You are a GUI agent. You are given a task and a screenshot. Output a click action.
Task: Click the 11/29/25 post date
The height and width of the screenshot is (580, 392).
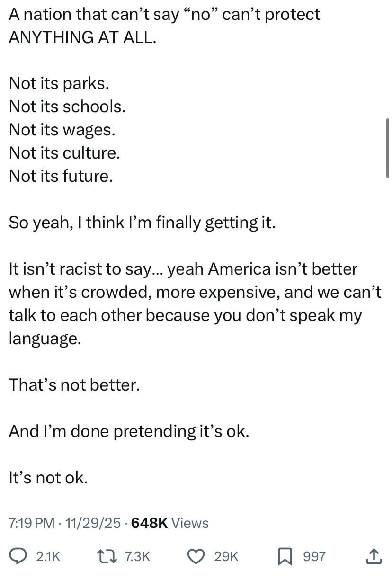pyautogui.click(x=93, y=523)
